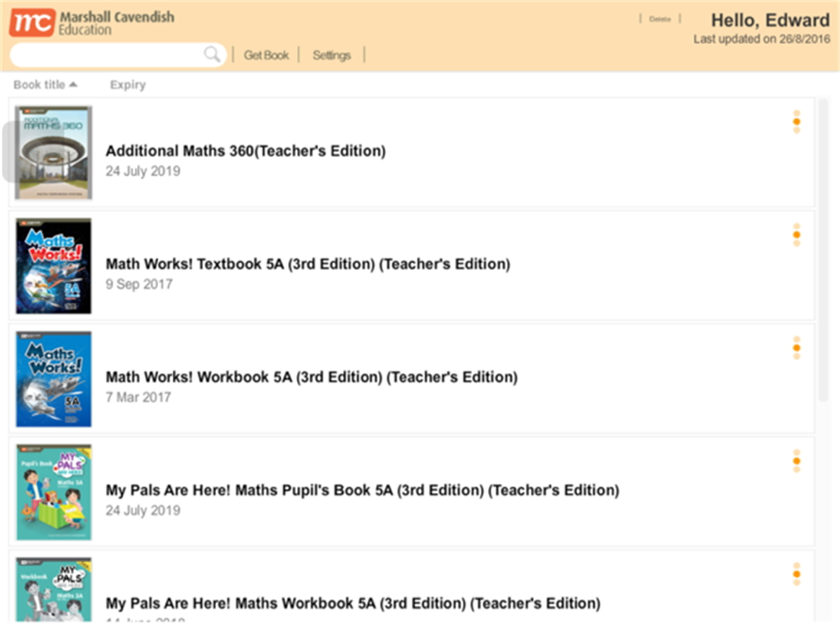Open the Settings menu item

[x=332, y=55]
